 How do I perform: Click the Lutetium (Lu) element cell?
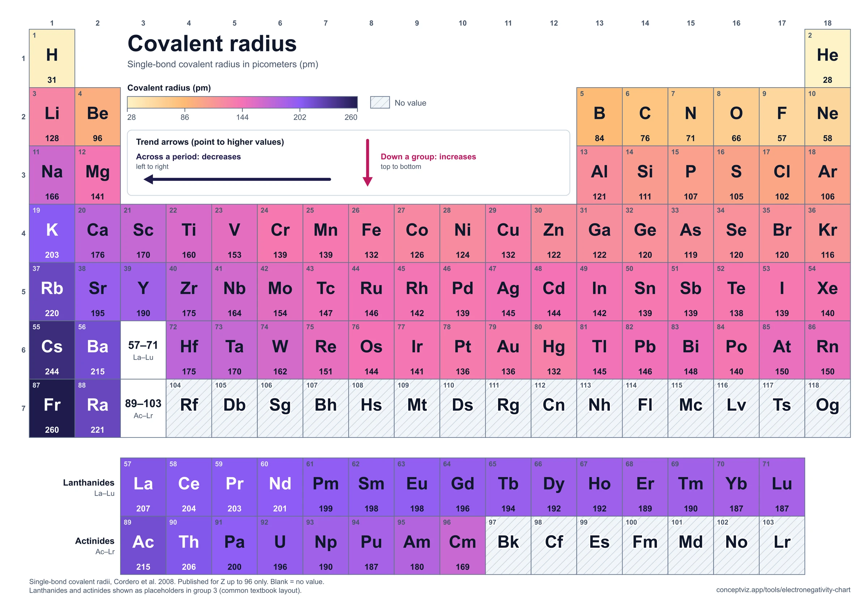click(x=782, y=487)
